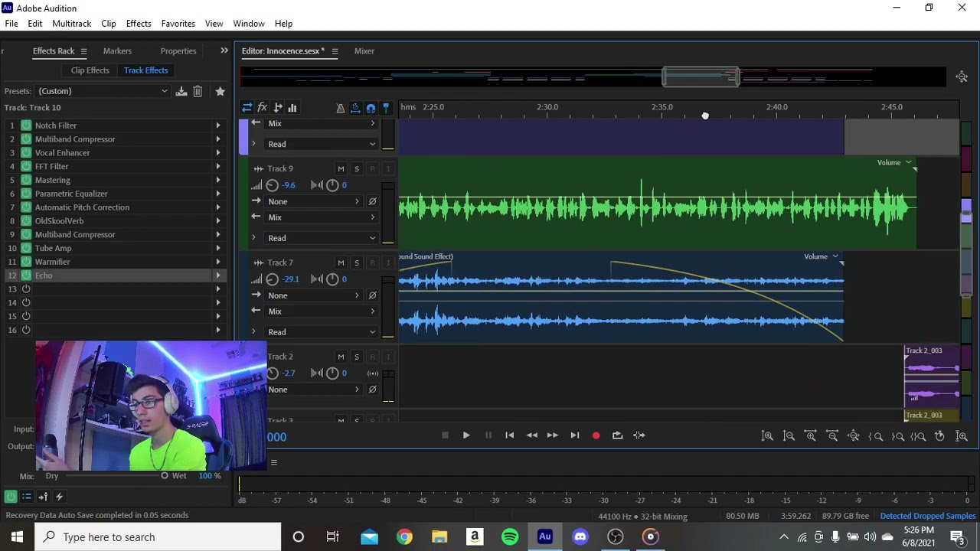Mute Track 9
Image resolution: width=980 pixels, height=551 pixels.
(341, 168)
